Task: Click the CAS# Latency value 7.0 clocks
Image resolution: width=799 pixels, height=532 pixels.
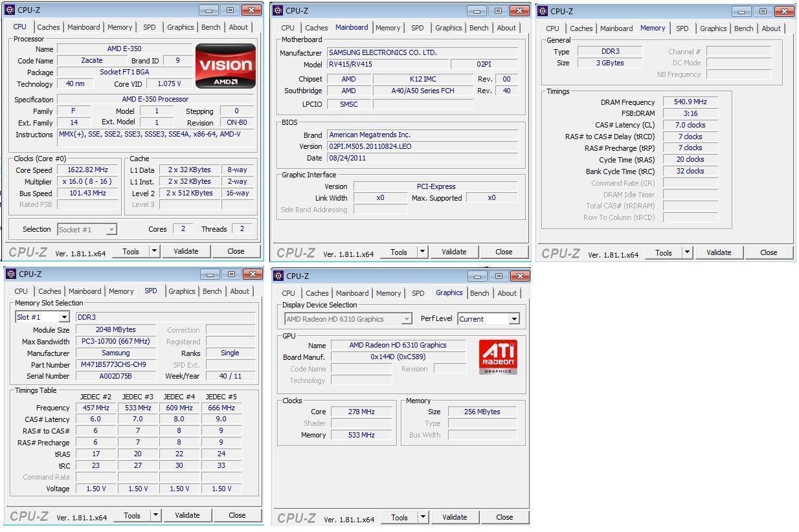Action: (x=690, y=125)
